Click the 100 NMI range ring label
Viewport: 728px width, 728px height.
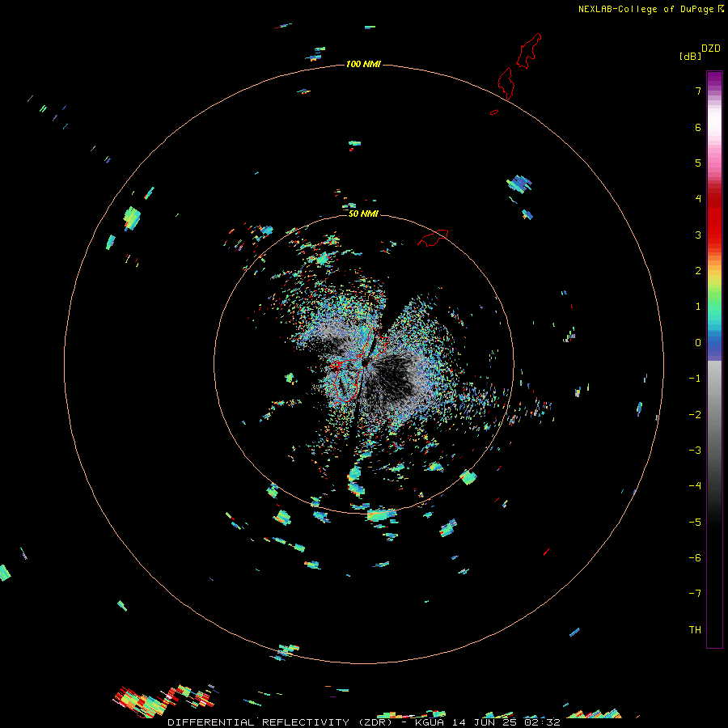pos(363,64)
